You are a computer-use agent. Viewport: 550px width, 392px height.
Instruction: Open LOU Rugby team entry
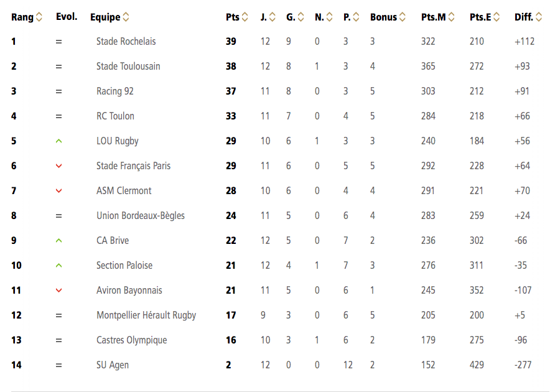point(118,141)
